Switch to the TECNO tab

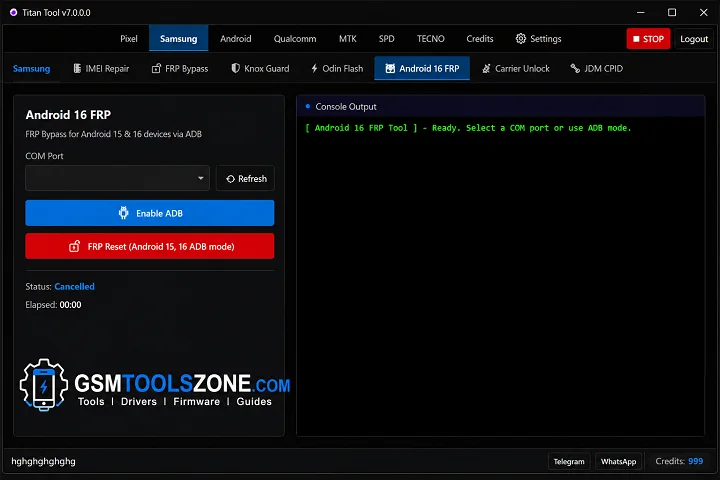click(430, 39)
